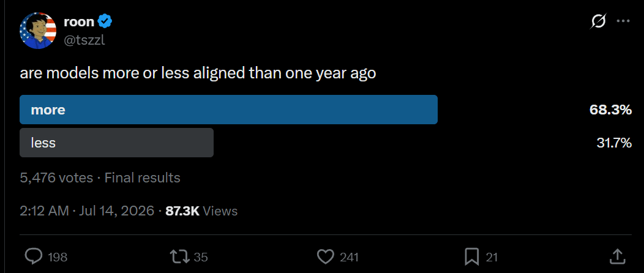Open the 87.3K Views analytics
Image resolution: width=644 pixels, height=273 pixels.
201,211
